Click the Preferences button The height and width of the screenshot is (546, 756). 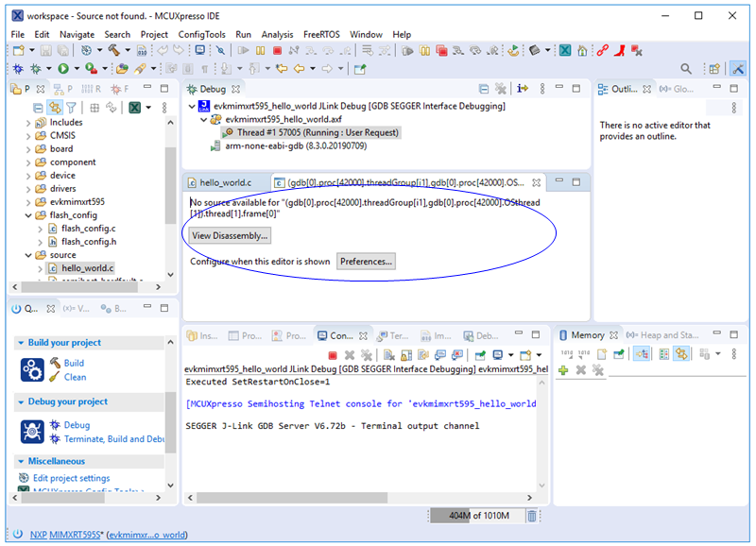tap(366, 262)
